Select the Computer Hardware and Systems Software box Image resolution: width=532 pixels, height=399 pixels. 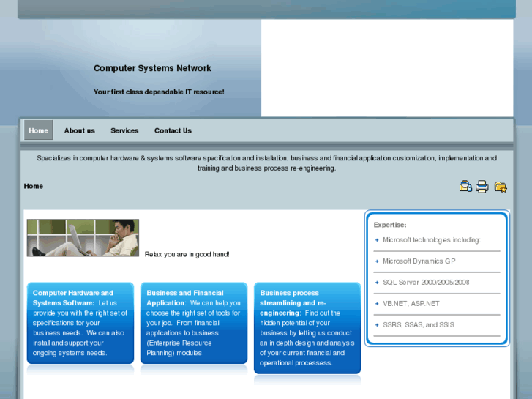[80, 323]
